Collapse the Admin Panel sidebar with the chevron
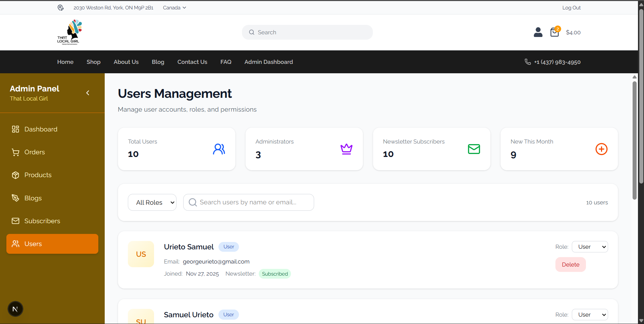 88,93
